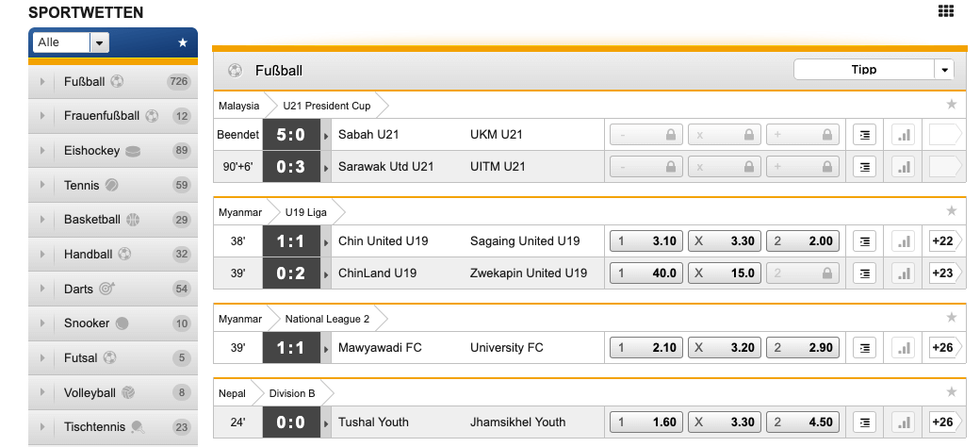Click the favorites star in the sidebar header

183,42
